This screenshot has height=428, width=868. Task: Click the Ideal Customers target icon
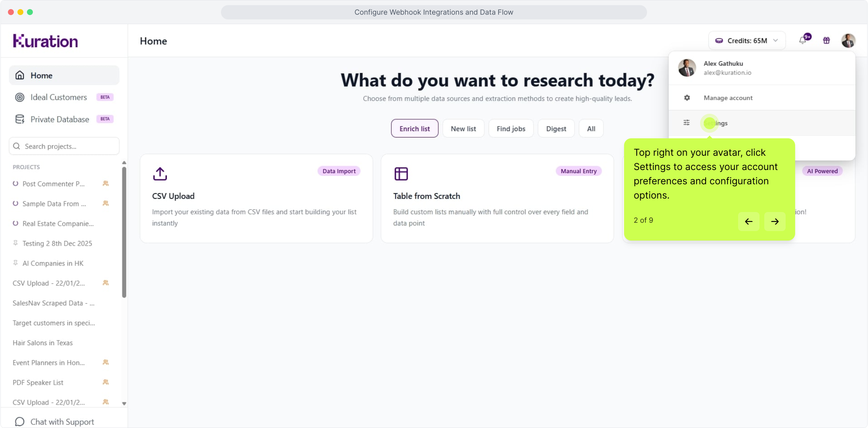point(19,97)
